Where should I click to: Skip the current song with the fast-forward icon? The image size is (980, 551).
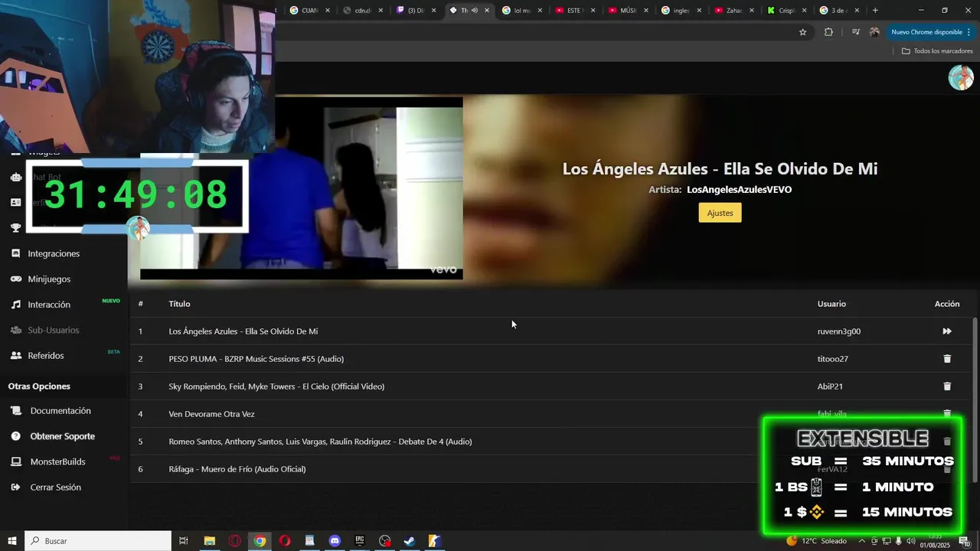coord(947,331)
